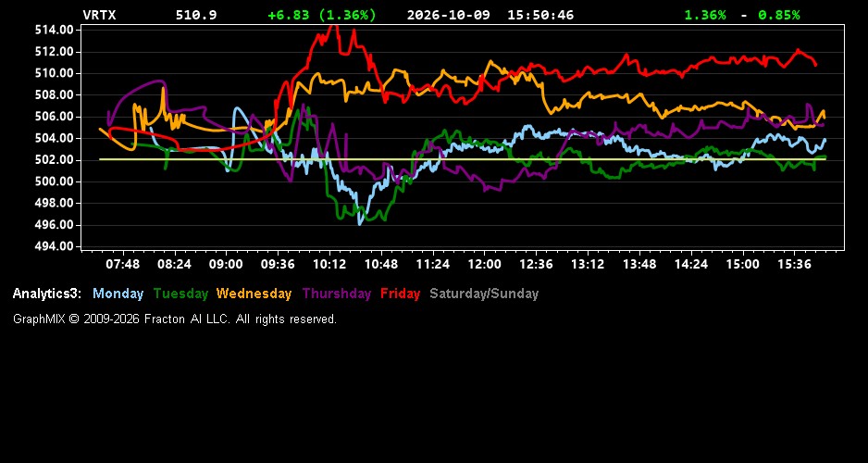Select the Wednesday legend label
This screenshot has height=463, width=868.
254,294
